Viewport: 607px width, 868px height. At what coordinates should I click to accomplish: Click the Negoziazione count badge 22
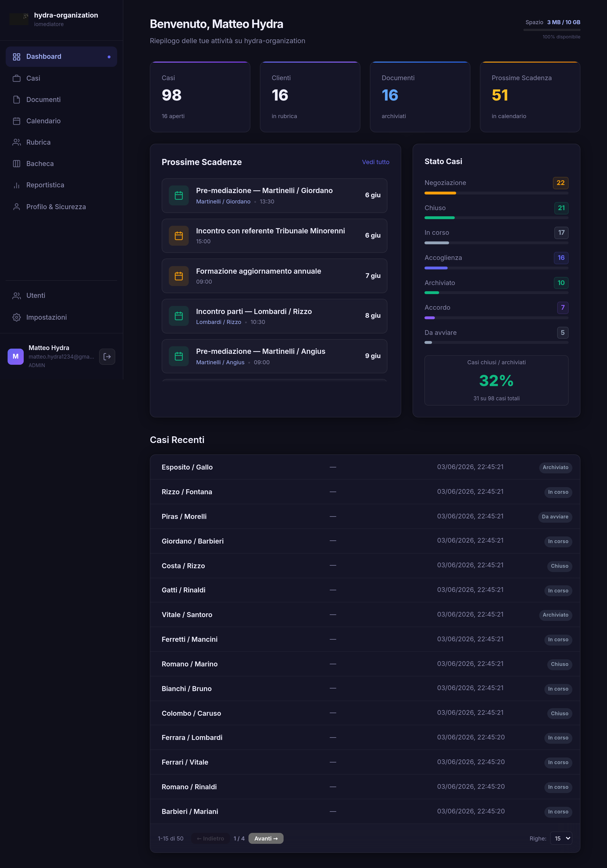click(x=561, y=183)
